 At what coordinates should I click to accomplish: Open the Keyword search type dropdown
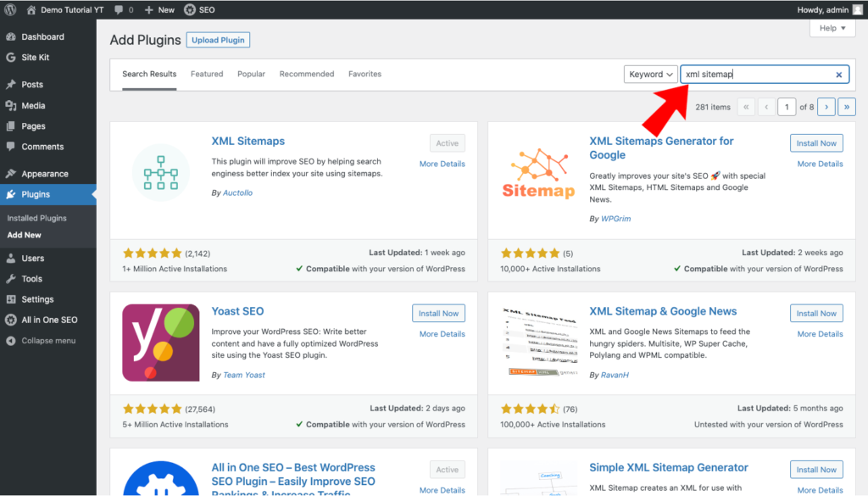(x=650, y=75)
